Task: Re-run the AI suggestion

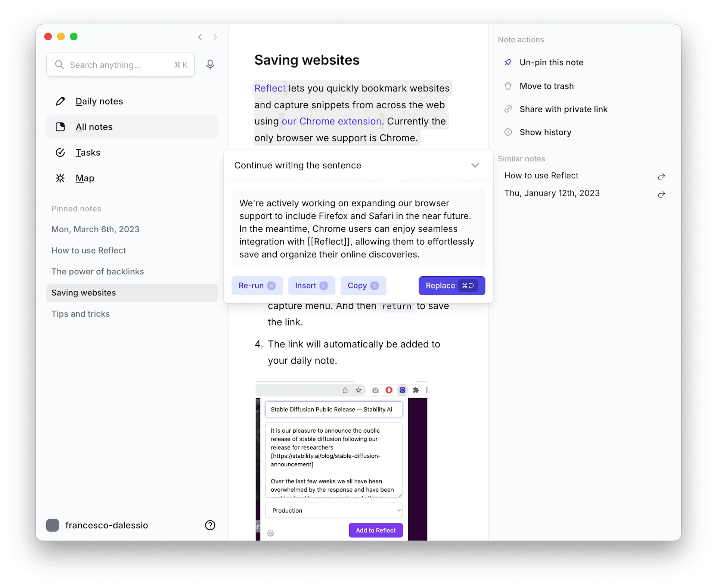Action: coord(257,286)
